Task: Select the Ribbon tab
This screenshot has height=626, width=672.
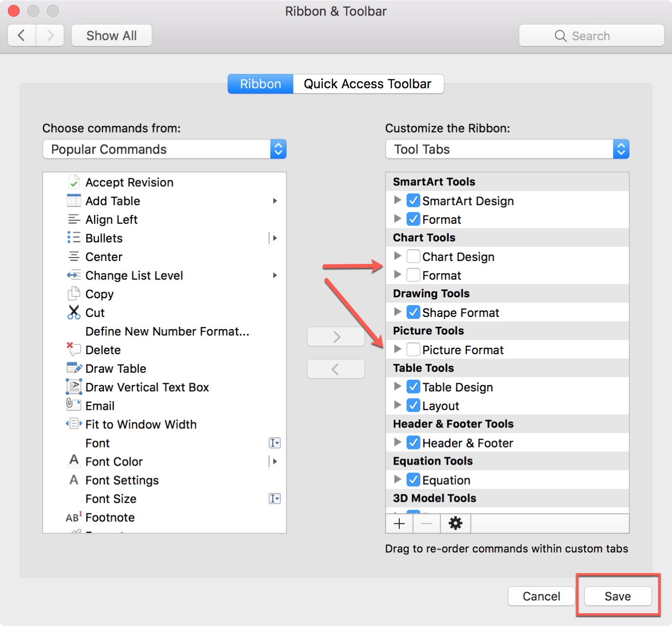Action: coord(260,84)
